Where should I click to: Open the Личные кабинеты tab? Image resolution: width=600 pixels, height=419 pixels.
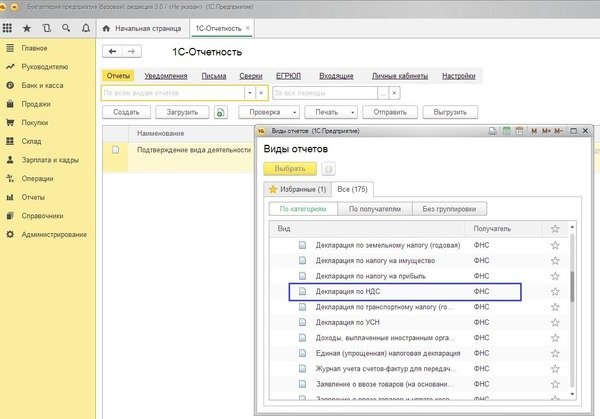tap(400, 76)
